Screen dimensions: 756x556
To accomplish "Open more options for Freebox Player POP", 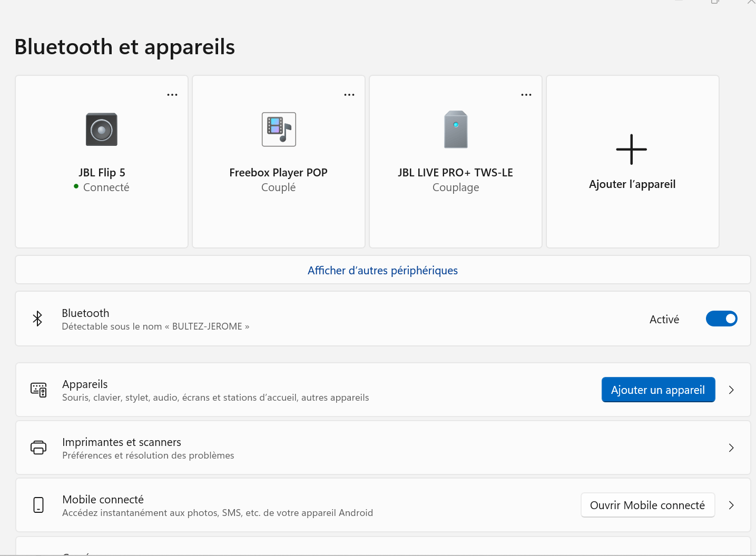I will pyautogui.click(x=349, y=95).
